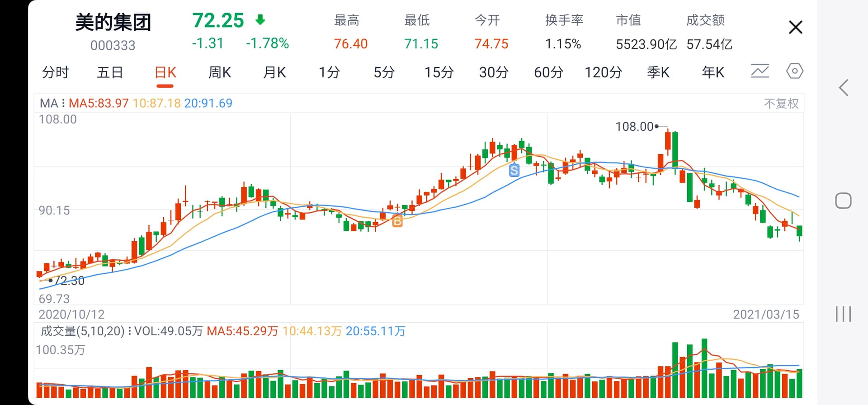Switch to 年K tab
This screenshot has height=405, width=868.
tap(713, 72)
